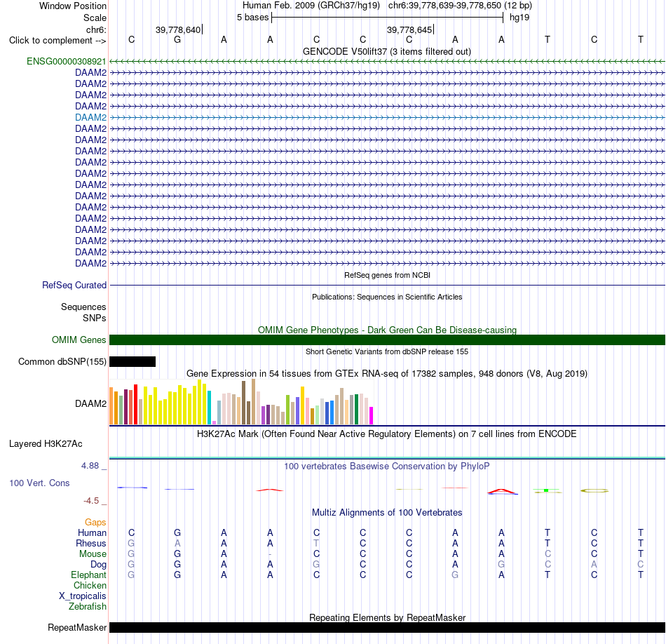The image size is (666, 644).
Task: Click the RefSeq Curated intron line
Action: [x=388, y=286]
